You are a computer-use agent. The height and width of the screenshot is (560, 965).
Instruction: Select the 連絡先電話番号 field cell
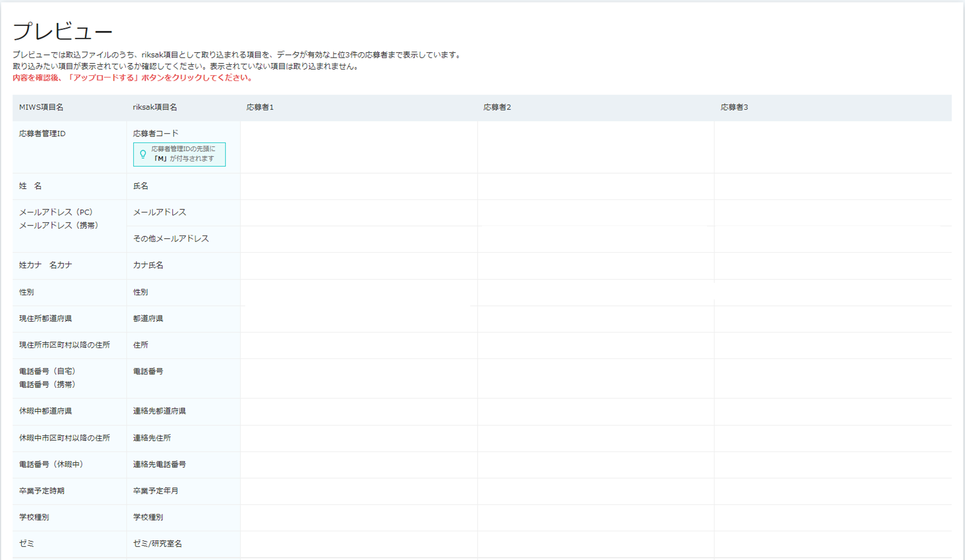point(183,465)
